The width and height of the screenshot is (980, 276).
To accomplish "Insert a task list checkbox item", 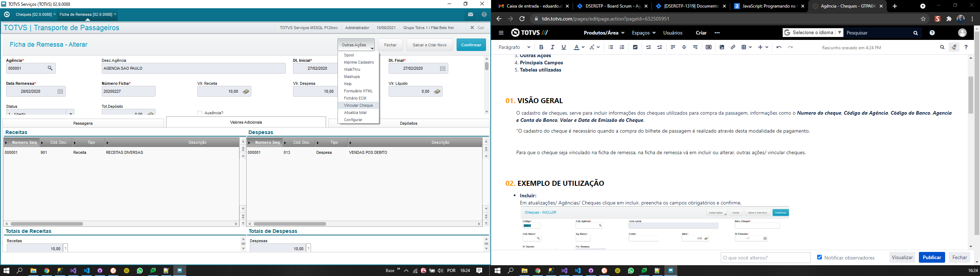I will point(635,47).
